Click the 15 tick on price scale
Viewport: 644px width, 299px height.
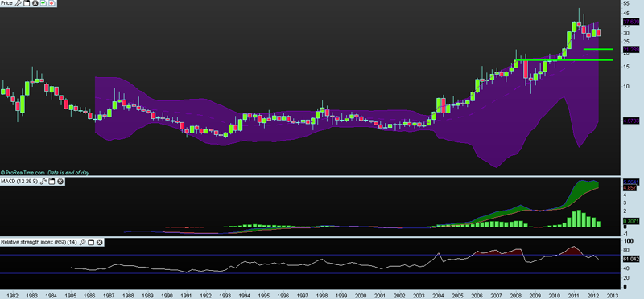coord(626,67)
